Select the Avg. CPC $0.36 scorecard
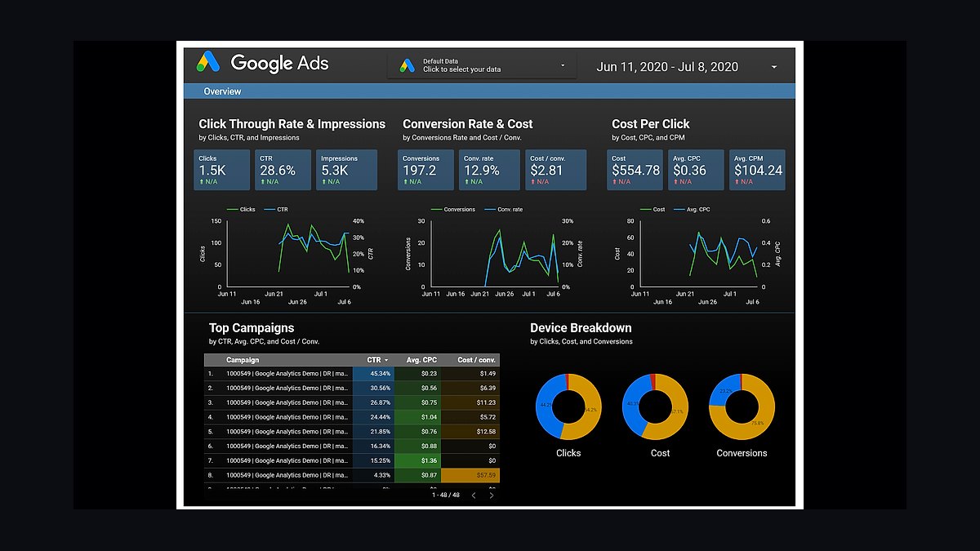 click(x=696, y=170)
